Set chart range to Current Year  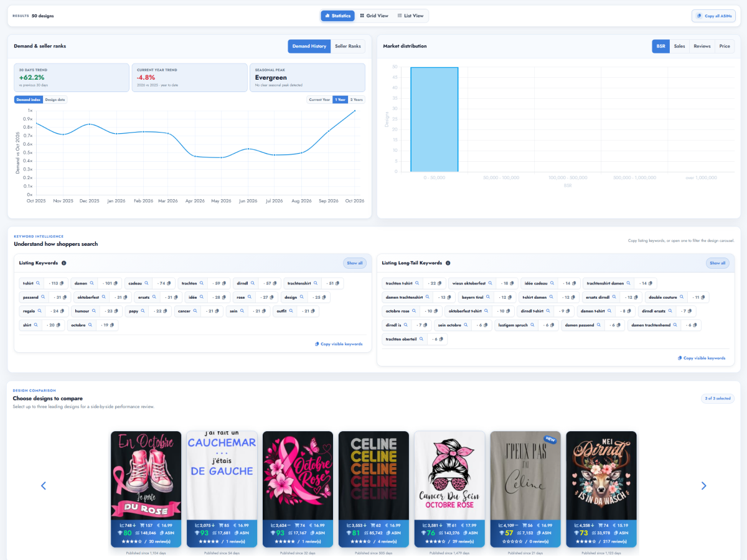click(x=319, y=100)
